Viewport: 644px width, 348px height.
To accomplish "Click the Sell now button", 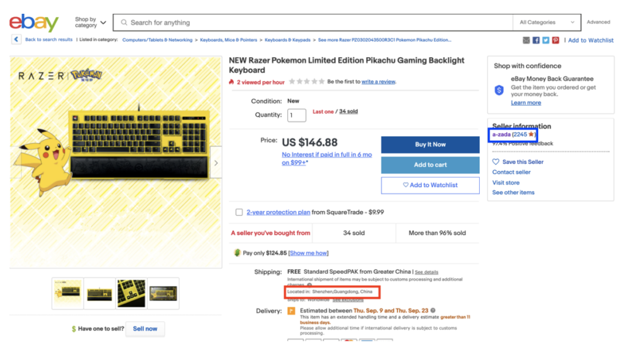I will [145, 329].
